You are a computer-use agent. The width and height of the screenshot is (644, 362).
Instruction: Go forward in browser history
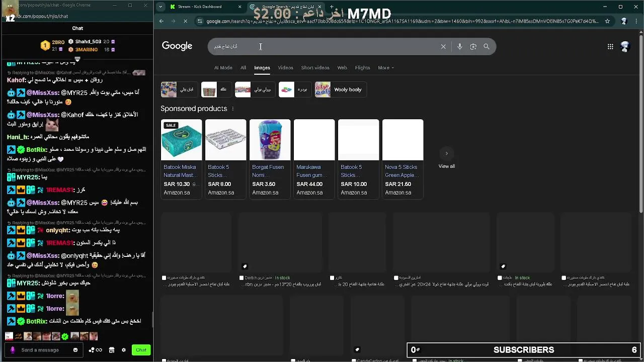(173, 21)
